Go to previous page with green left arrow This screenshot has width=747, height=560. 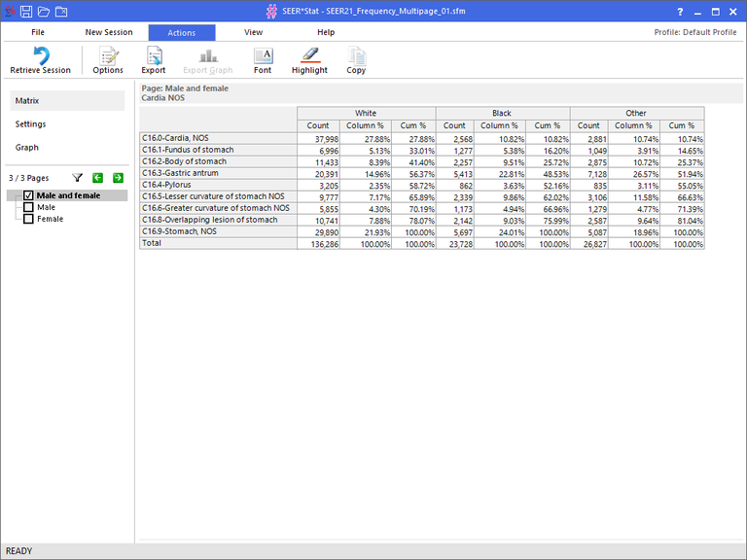98,178
